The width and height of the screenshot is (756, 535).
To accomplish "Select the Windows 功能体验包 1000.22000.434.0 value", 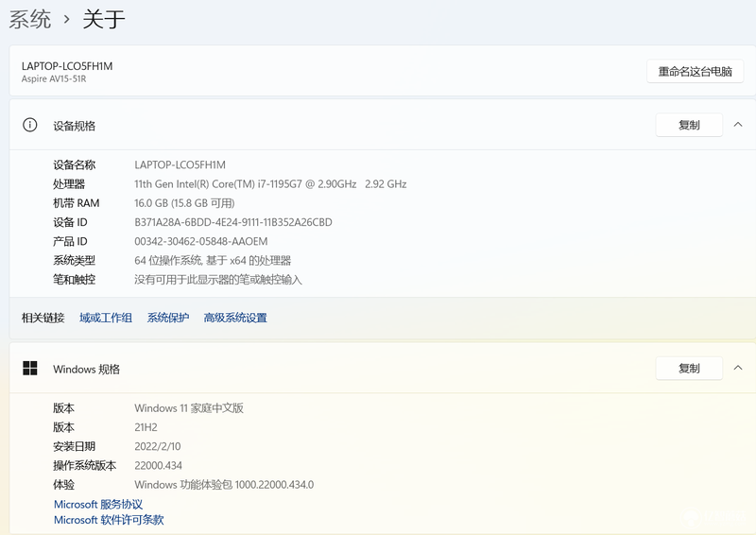I will pos(224,485).
